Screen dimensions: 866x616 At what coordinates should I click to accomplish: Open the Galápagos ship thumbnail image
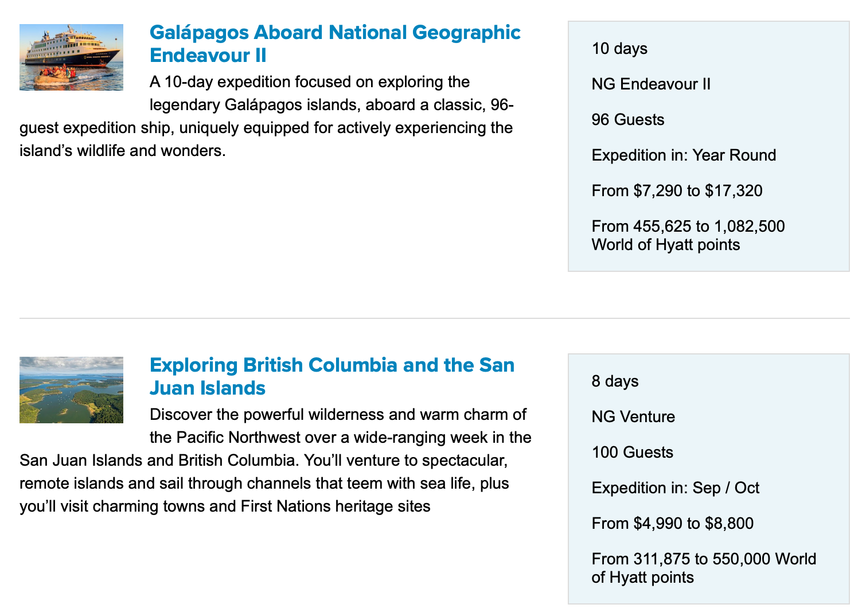click(71, 57)
